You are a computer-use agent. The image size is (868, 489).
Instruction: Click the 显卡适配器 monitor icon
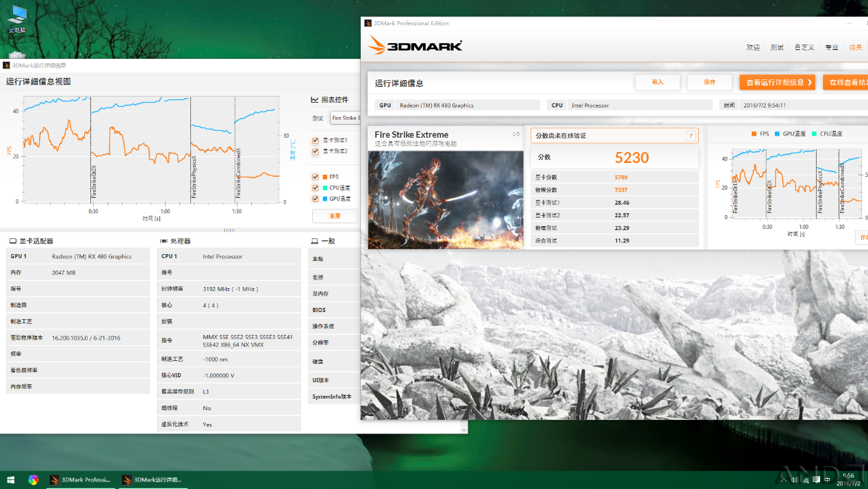(13, 241)
